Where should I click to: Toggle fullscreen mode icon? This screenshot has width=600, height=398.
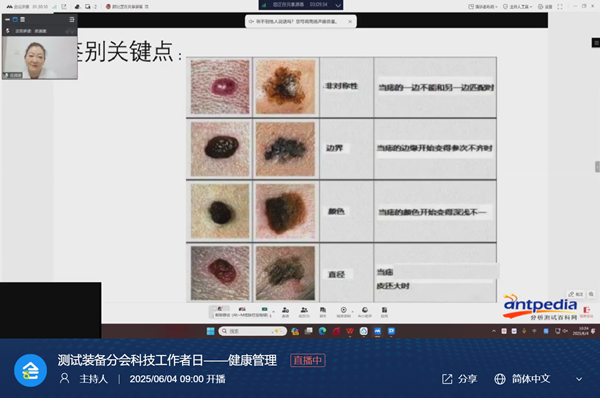(x=560, y=7)
